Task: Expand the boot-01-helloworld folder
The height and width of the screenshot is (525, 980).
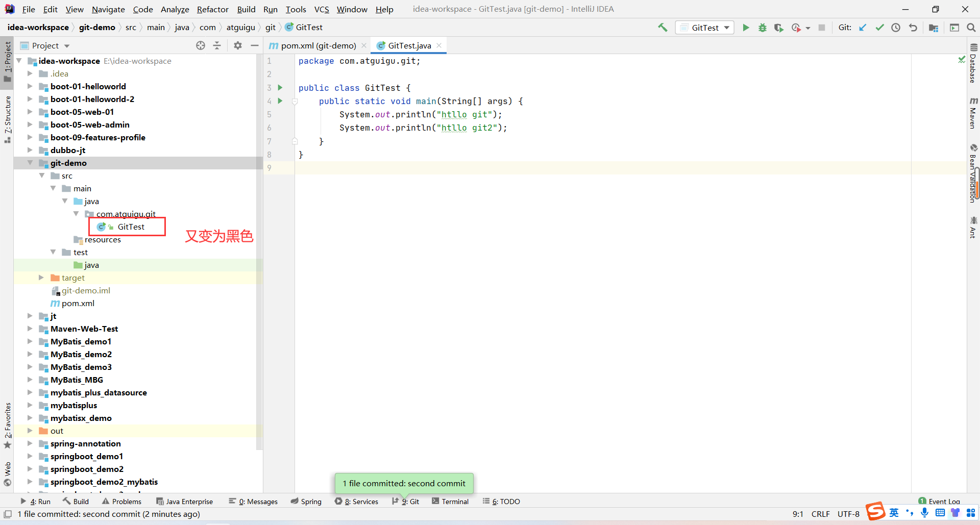Action: click(x=30, y=86)
